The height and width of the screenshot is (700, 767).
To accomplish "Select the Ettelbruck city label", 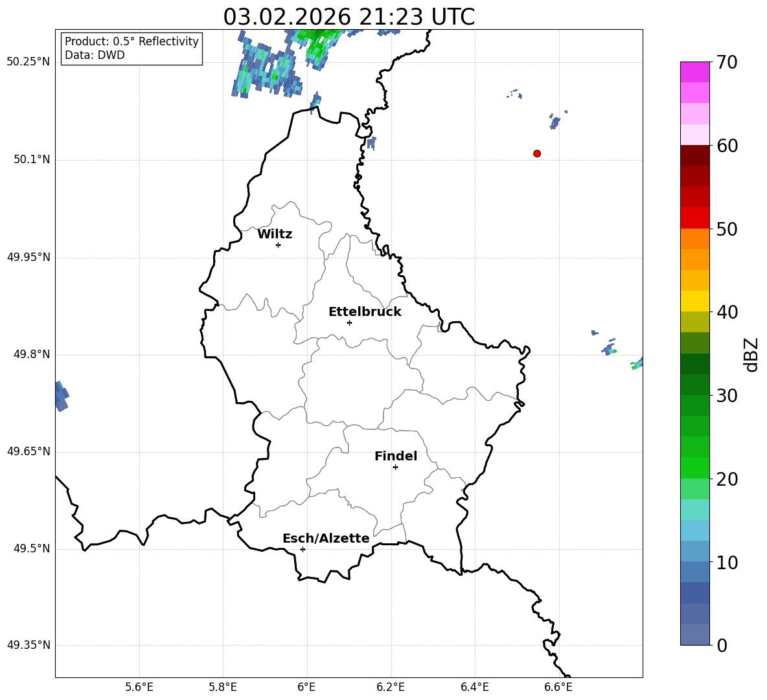I will pyautogui.click(x=365, y=312).
